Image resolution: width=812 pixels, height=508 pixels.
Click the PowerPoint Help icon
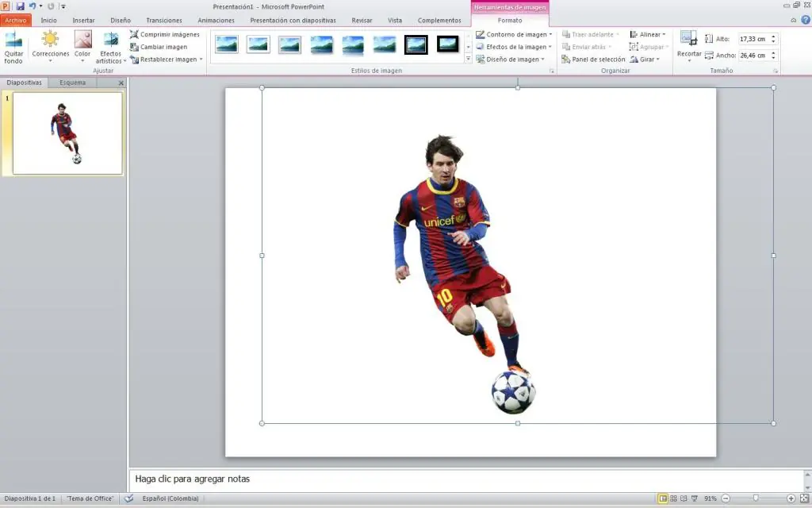(806, 20)
